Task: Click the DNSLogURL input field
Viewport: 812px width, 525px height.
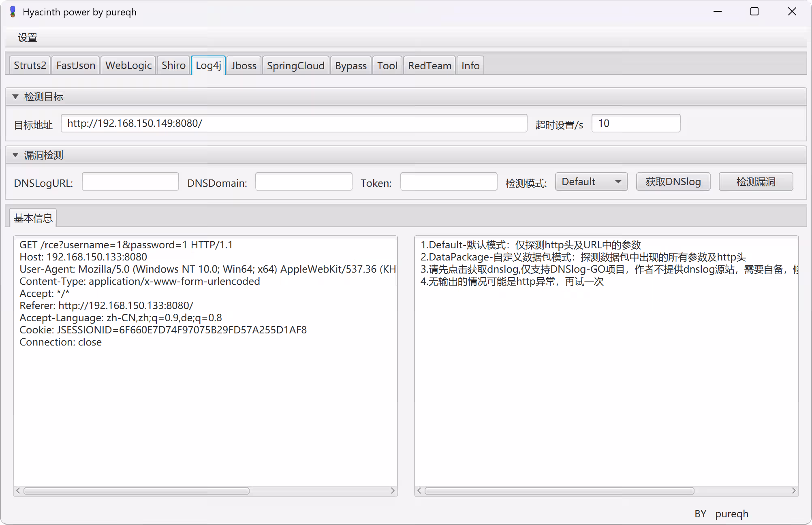Action: (x=130, y=181)
